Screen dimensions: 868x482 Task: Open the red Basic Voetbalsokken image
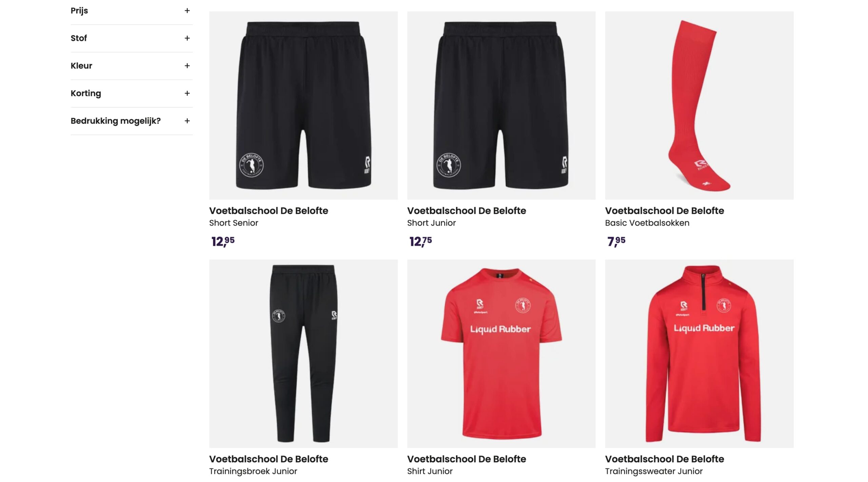point(699,105)
